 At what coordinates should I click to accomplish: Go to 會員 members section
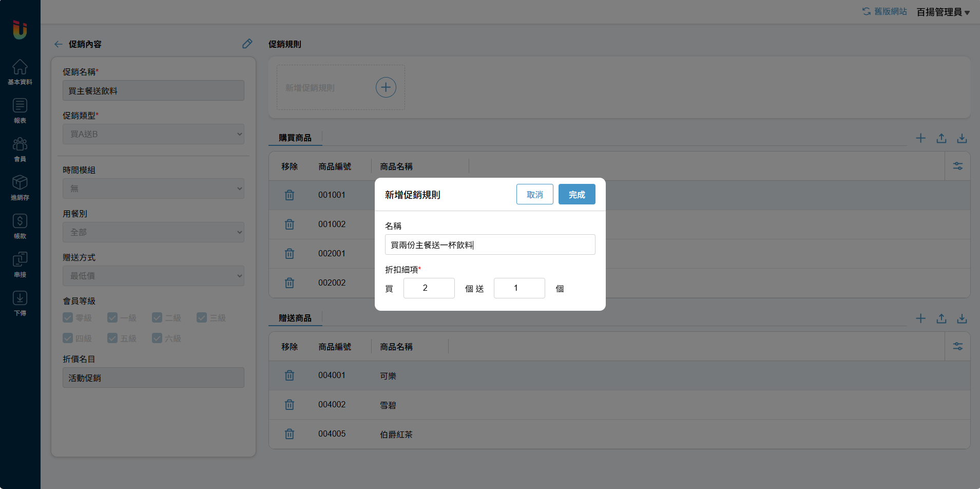click(x=20, y=149)
